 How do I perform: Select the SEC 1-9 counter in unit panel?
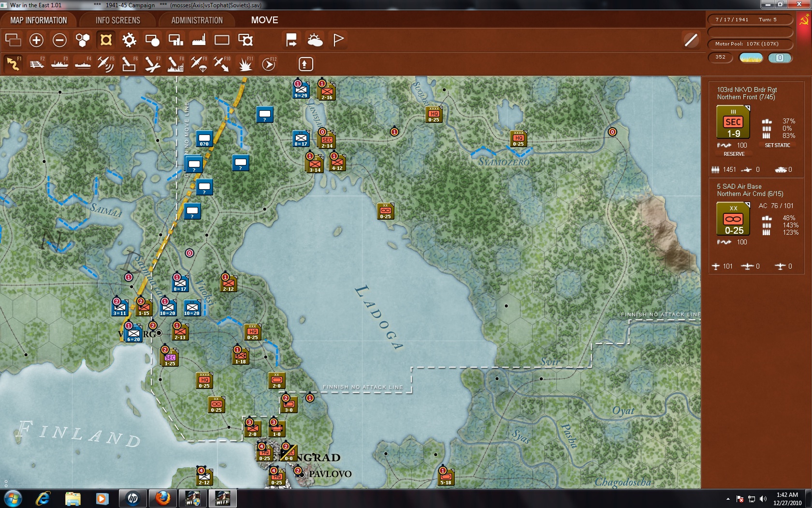[733, 122]
